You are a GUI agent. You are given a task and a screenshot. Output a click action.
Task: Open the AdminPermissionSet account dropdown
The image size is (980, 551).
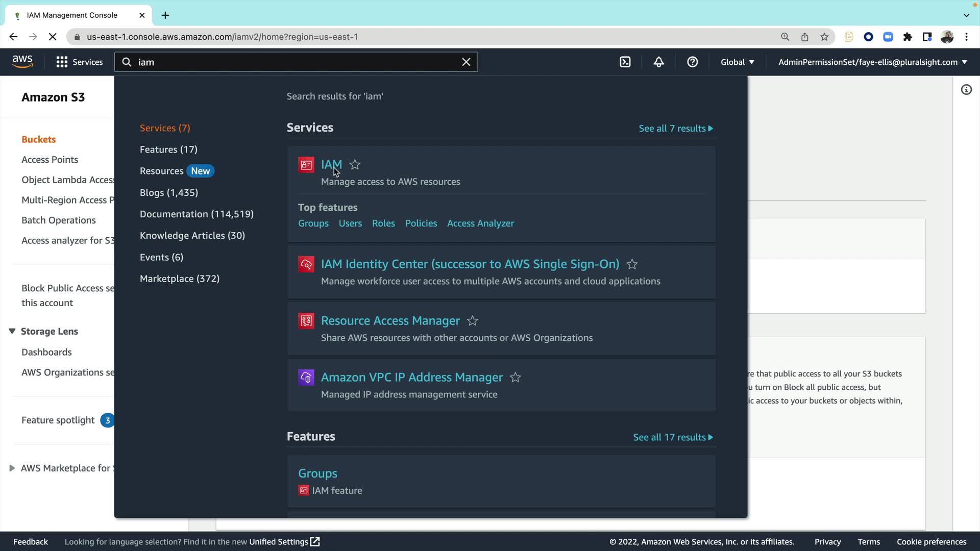[x=872, y=62]
